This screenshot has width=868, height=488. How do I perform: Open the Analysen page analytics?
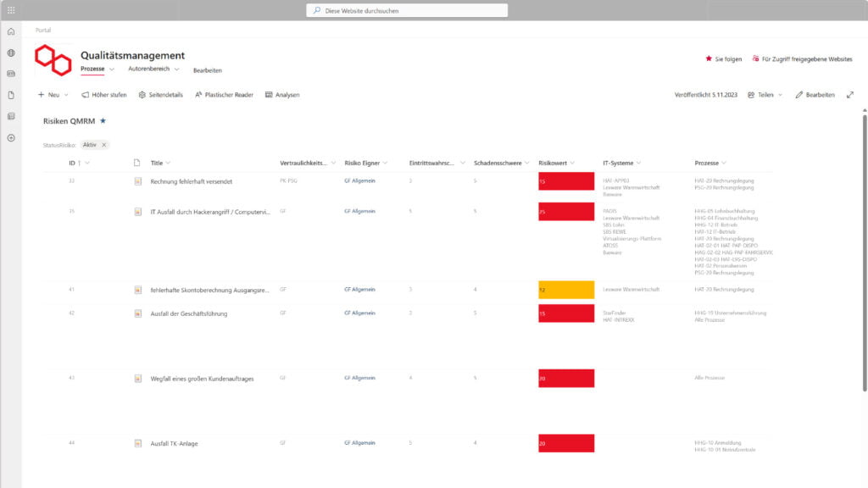click(282, 95)
